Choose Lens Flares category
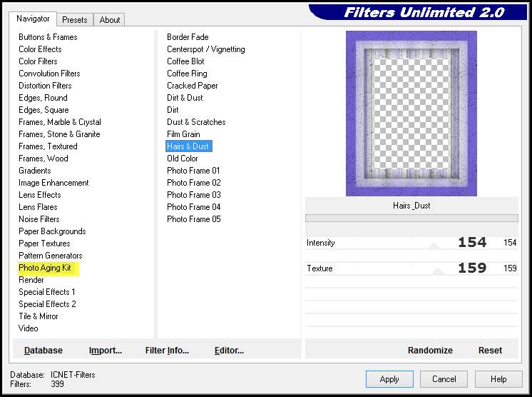Viewport: 532px width, 397px height. [38, 207]
